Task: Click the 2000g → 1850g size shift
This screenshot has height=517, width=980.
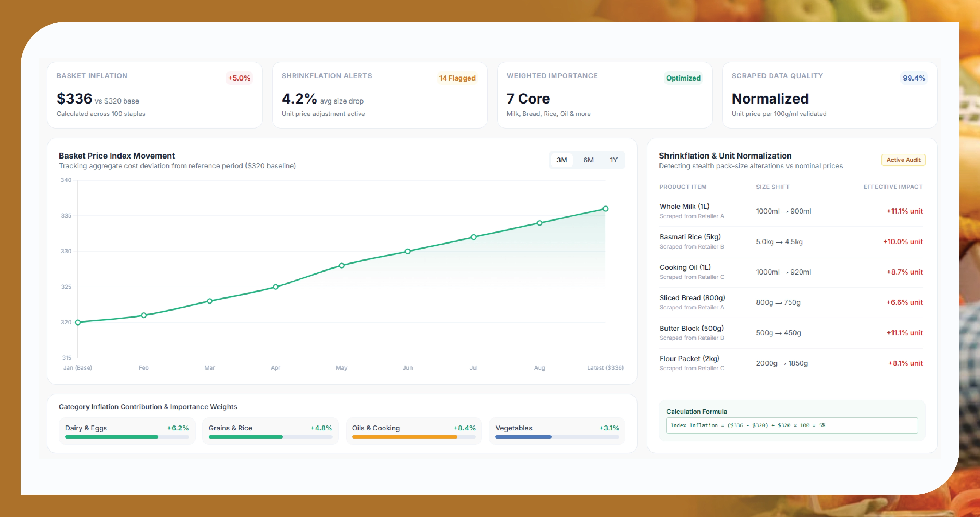Action: 782,363
